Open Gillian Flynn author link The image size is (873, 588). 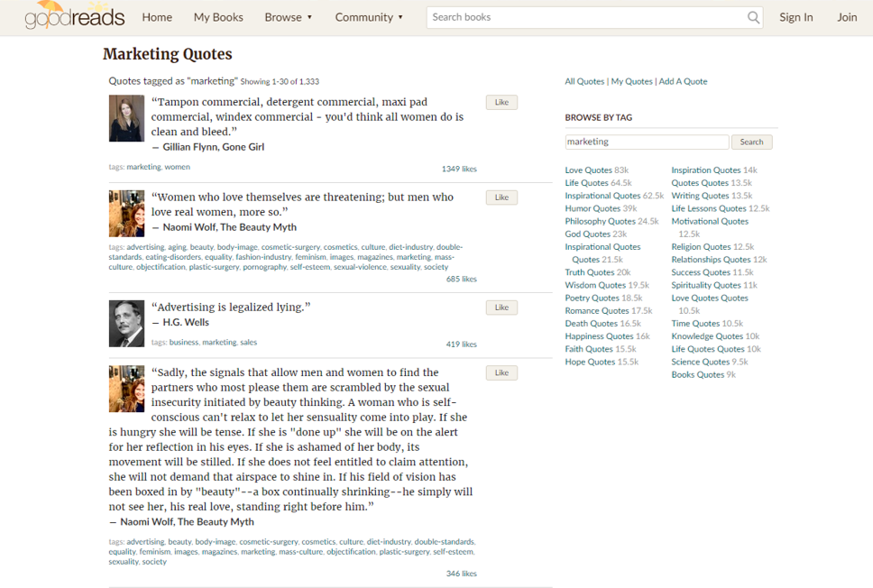click(x=190, y=147)
